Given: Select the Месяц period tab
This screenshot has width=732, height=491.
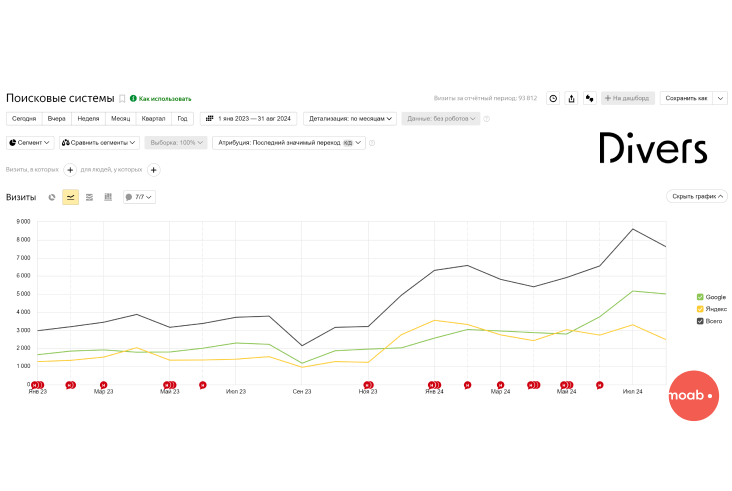Looking at the screenshot, I should point(120,119).
